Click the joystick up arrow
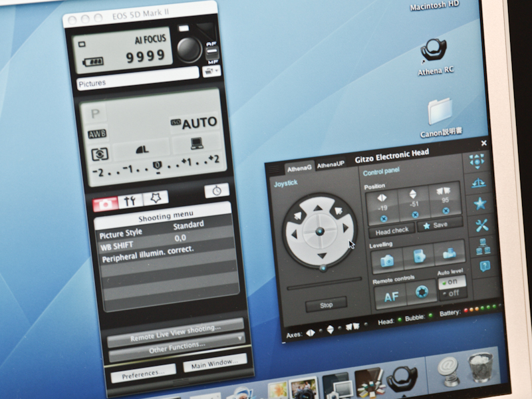The width and height of the screenshot is (532, 399). coord(318,208)
